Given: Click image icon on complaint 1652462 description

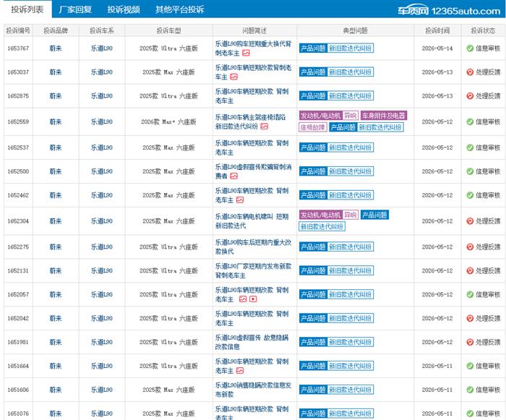Looking at the screenshot, I should click(240, 200).
